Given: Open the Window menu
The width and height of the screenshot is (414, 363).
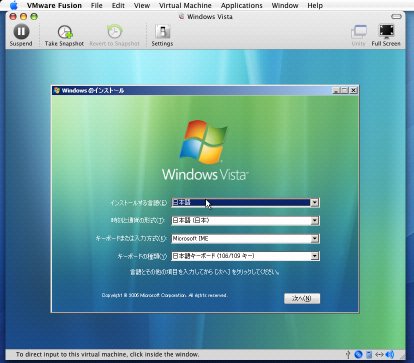Looking at the screenshot, I should pos(285,5).
